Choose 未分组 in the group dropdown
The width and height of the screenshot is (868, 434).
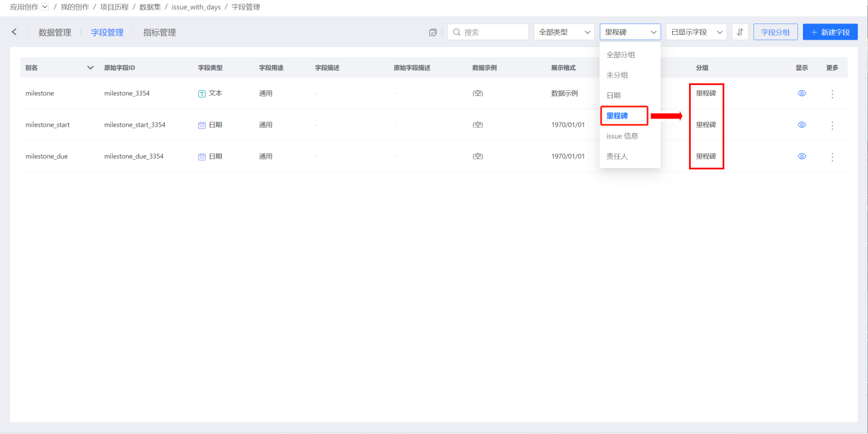(x=617, y=75)
